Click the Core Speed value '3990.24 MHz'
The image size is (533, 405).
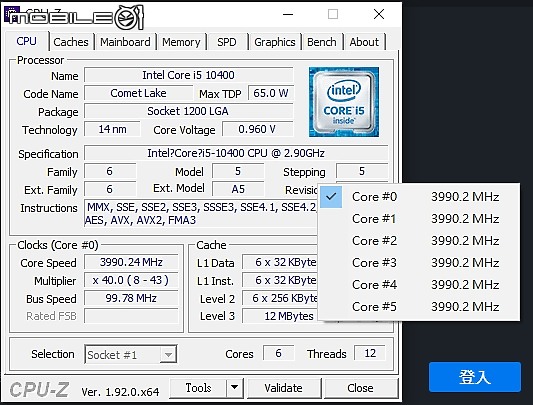131,262
